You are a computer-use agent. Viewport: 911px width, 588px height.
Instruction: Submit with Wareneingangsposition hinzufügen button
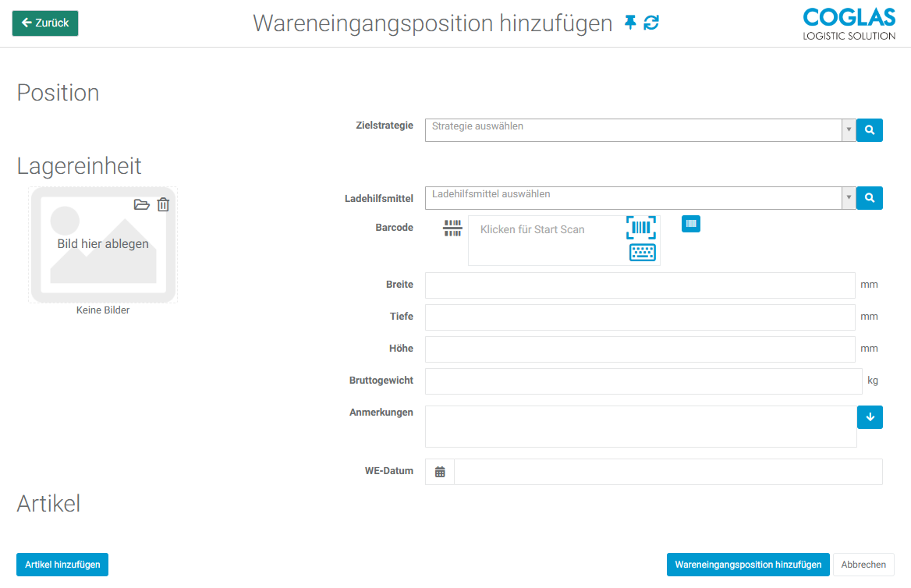748,565
